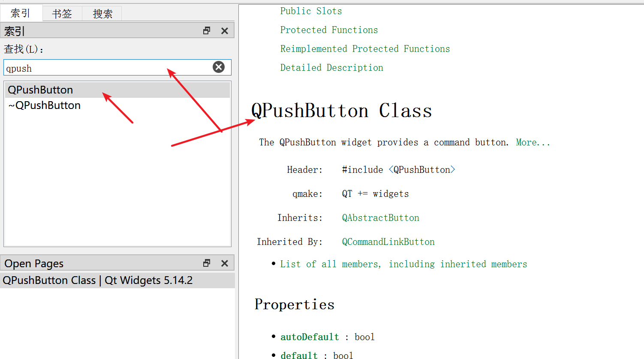Click into the 查找 input field
The height and width of the screenshot is (359, 644).
click(x=117, y=68)
